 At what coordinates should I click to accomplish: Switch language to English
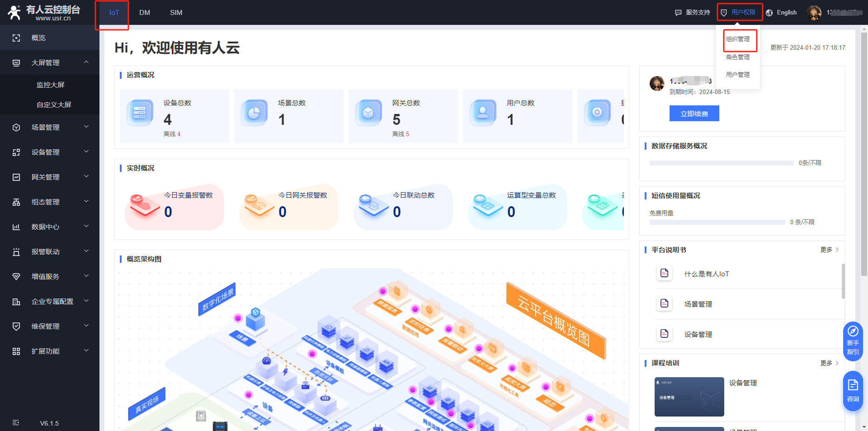[x=786, y=13]
